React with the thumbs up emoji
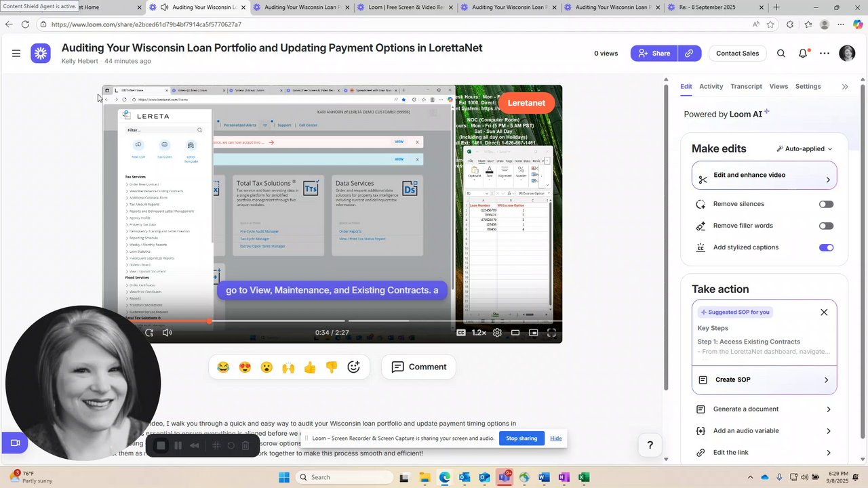Screen dimensions: 868x488 [310, 367]
